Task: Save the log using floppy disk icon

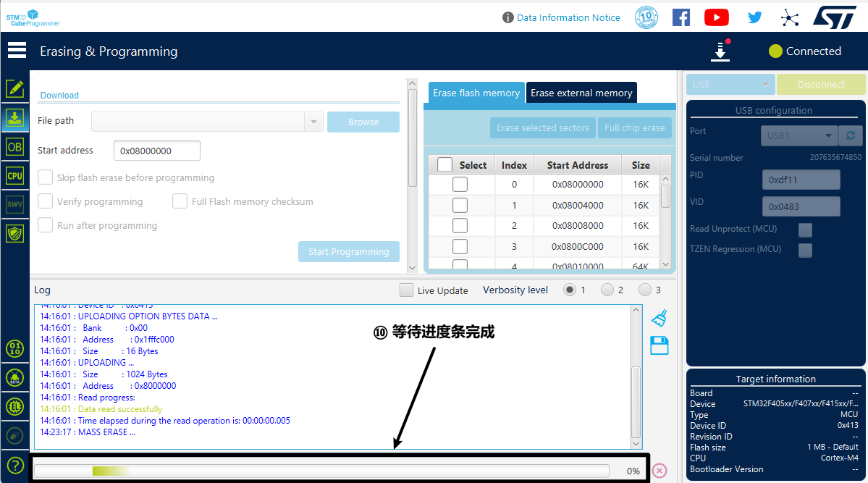Action: pyautogui.click(x=659, y=345)
